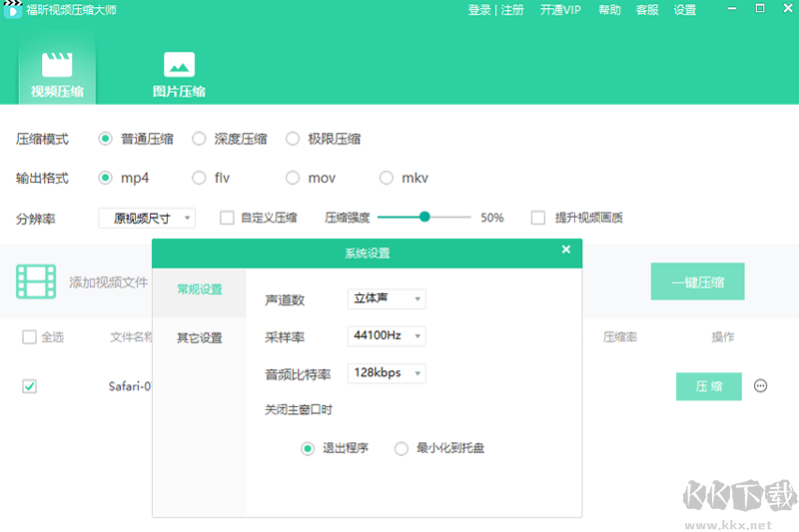Image resolution: width=799 pixels, height=532 pixels.
Task: Expand the audio channel stereo dropdown
Action: coord(387,299)
